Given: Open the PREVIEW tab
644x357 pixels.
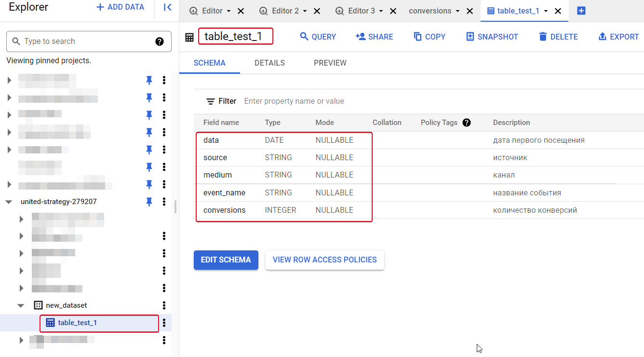Looking at the screenshot, I should pos(330,63).
